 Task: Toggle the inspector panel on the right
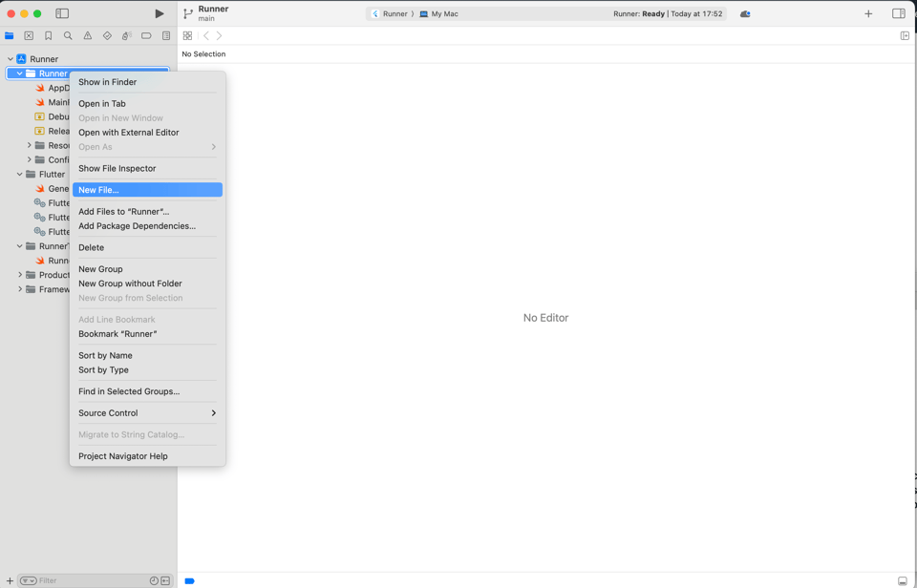(898, 14)
